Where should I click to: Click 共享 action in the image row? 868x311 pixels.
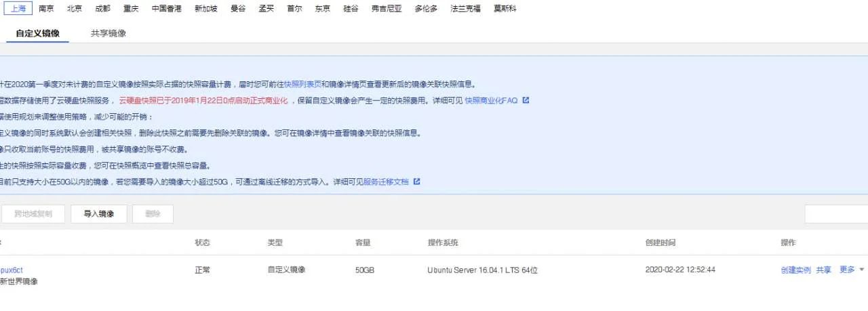pyautogui.click(x=823, y=270)
